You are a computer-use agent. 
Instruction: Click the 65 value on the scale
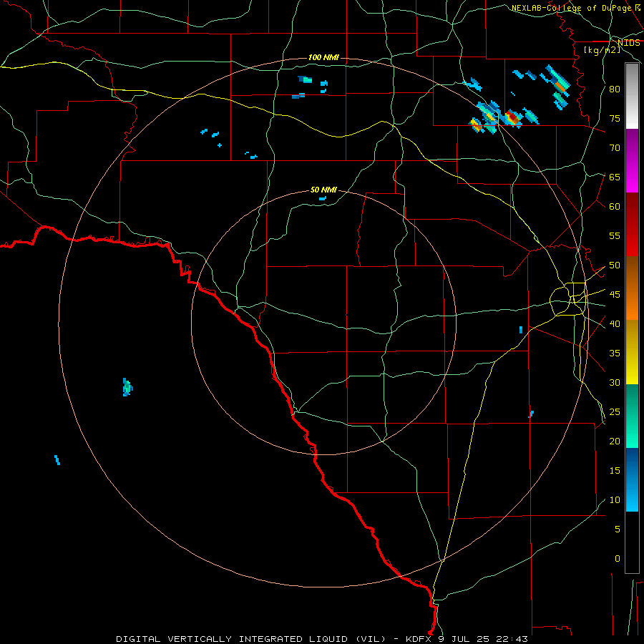tap(615, 177)
